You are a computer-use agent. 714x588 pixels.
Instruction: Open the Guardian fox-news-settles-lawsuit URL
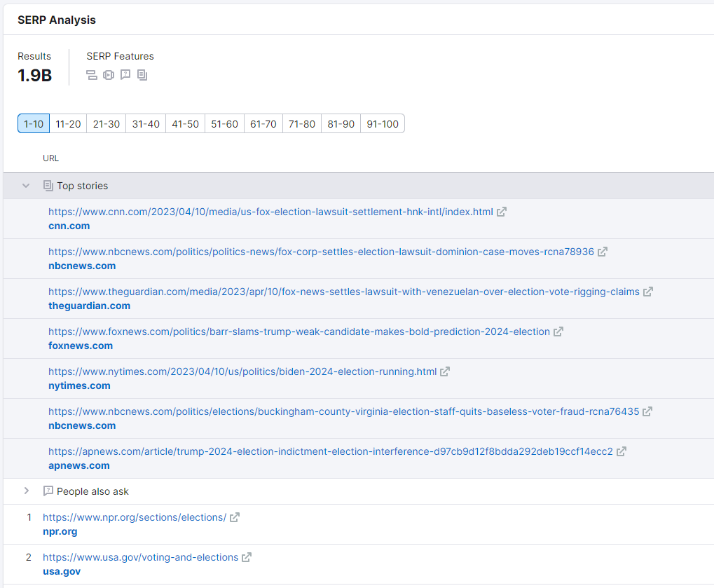(x=344, y=292)
